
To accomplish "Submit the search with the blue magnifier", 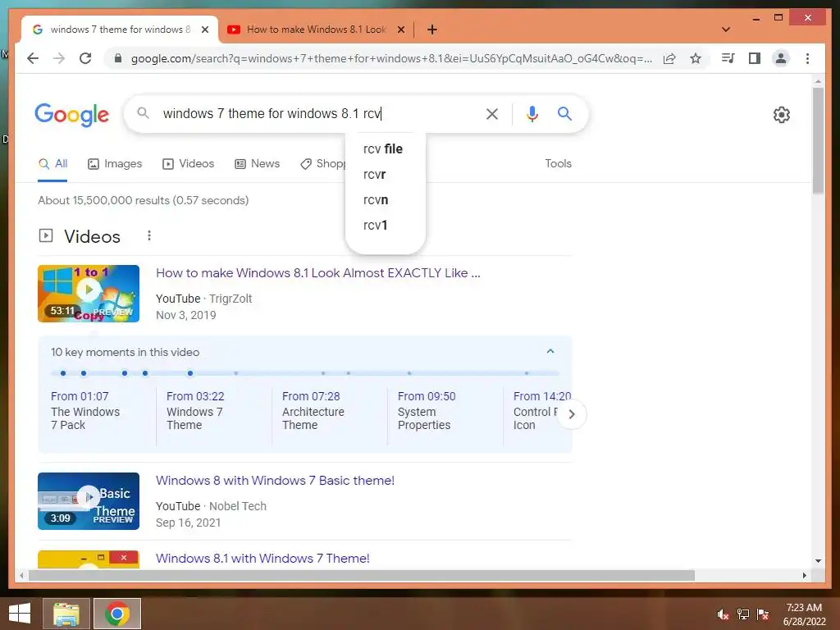I will pyautogui.click(x=564, y=113).
